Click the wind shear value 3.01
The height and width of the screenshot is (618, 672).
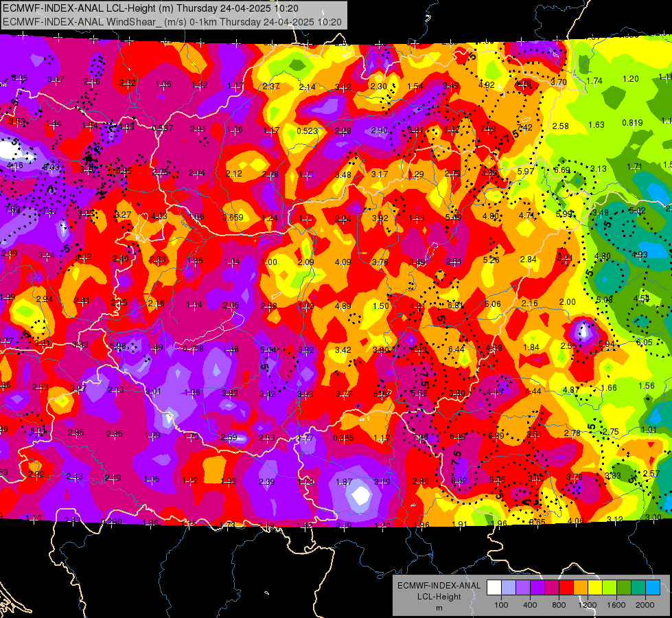point(153,391)
